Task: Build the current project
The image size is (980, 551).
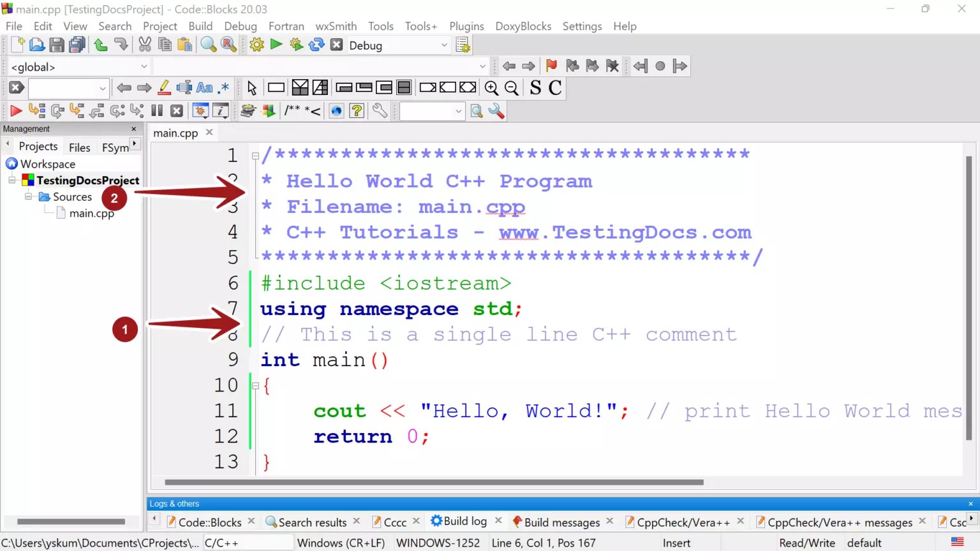Action: tap(256, 44)
